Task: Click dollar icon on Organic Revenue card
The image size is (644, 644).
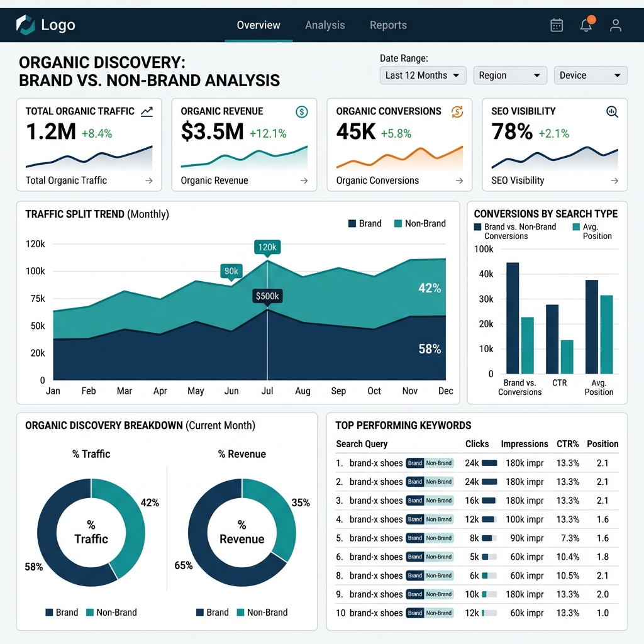Action: tap(302, 111)
